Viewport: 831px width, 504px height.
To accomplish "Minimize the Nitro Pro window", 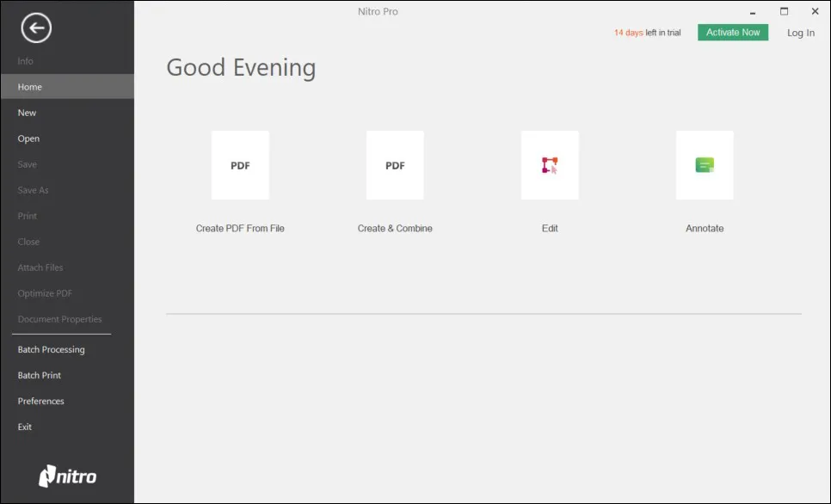I will click(753, 12).
